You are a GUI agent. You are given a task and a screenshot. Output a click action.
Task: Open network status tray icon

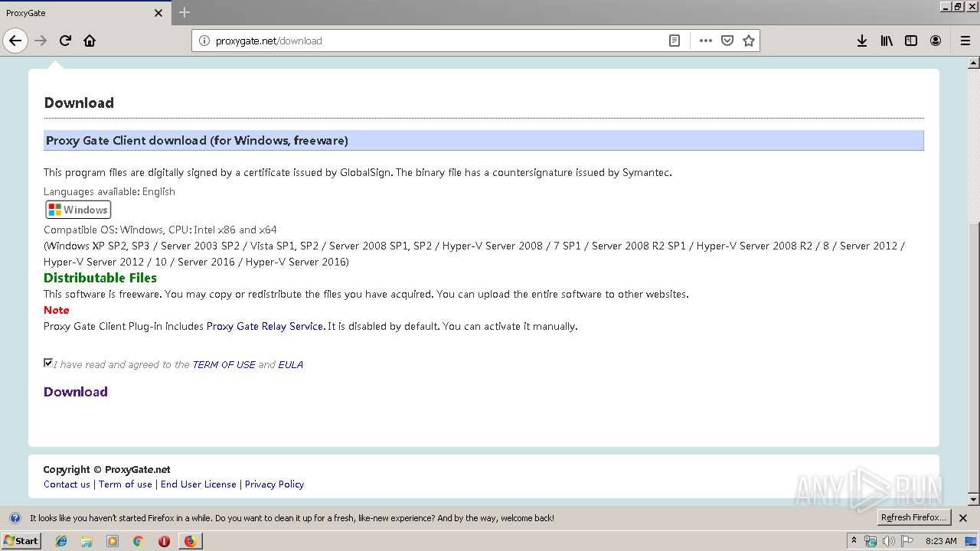coord(871,541)
